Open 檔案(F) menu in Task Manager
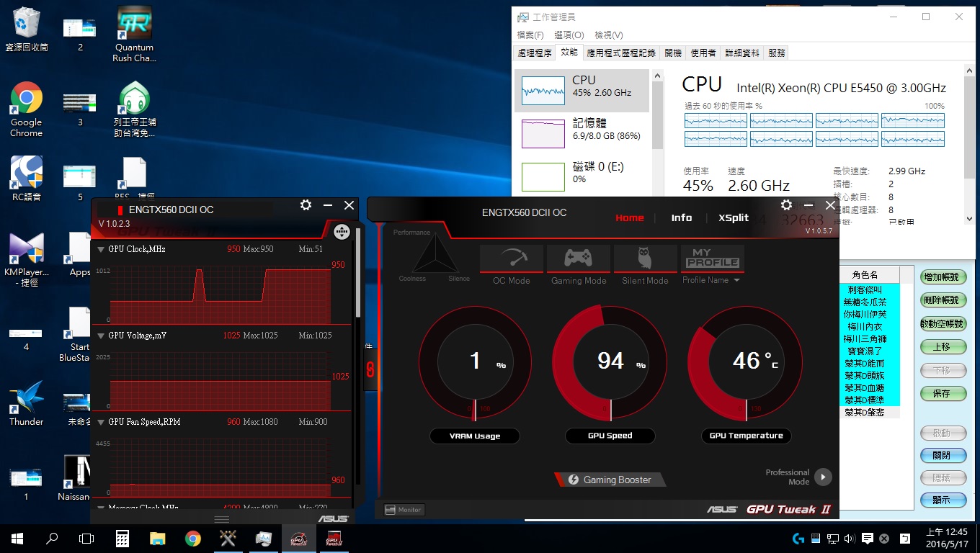 530,35
